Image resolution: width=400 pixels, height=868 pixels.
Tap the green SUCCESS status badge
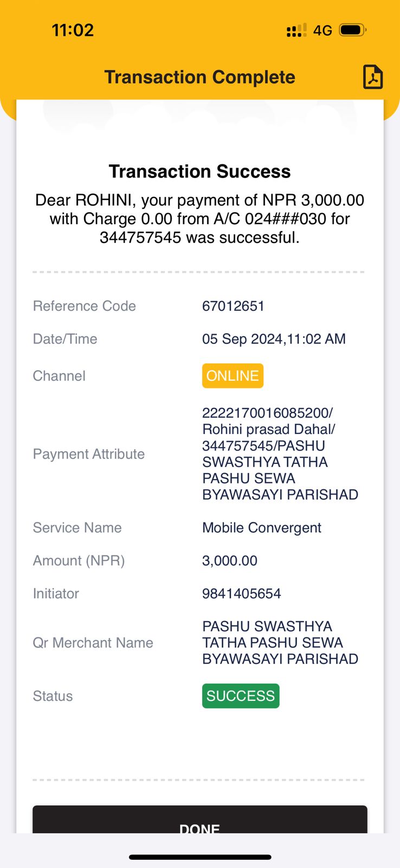[x=241, y=696]
